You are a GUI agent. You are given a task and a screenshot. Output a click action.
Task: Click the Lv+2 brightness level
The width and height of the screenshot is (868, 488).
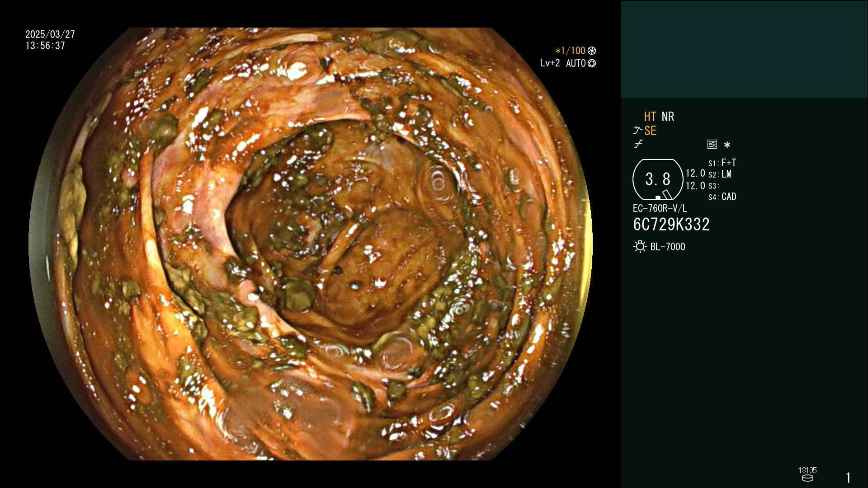pyautogui.click(x=550, y=63)
